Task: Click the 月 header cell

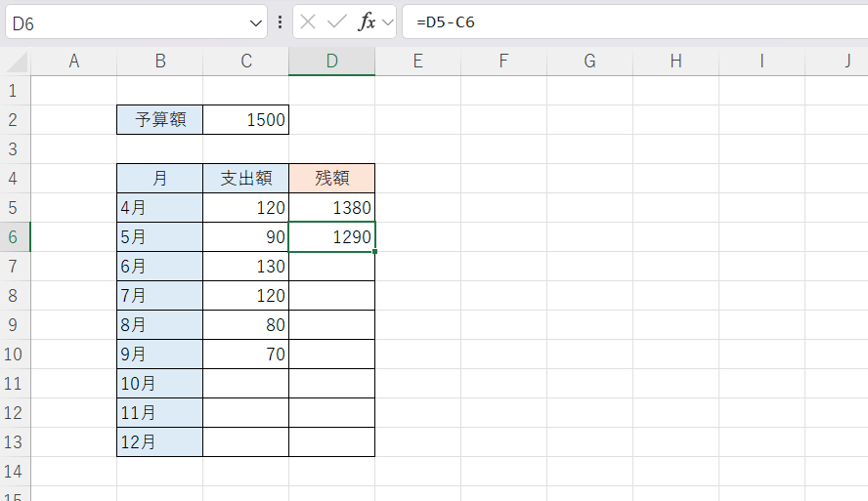Action: [x=160, y=178]
